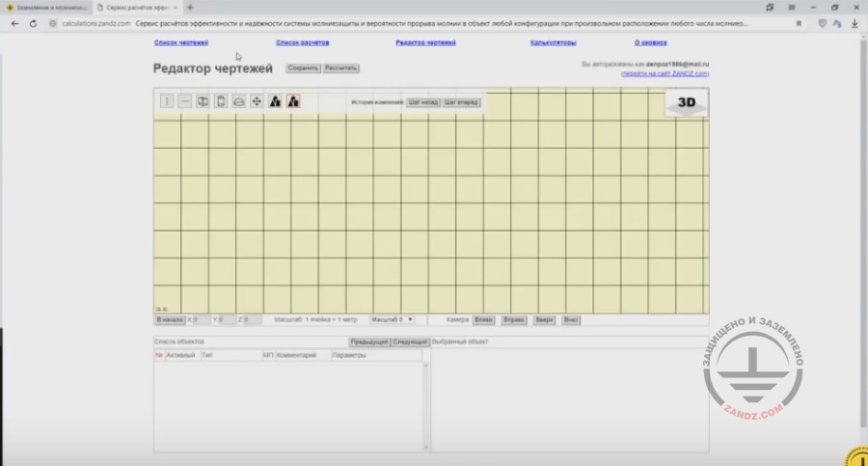Open the browser downloads icon
The width and height of the screenshot is (868, 466).
pos(854,24)
